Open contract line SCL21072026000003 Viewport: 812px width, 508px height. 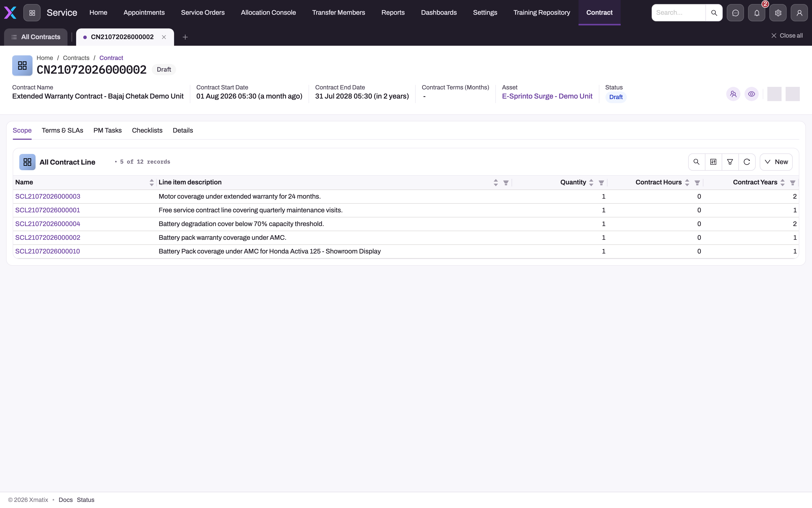pyautogui.click(x=48, y=197)
